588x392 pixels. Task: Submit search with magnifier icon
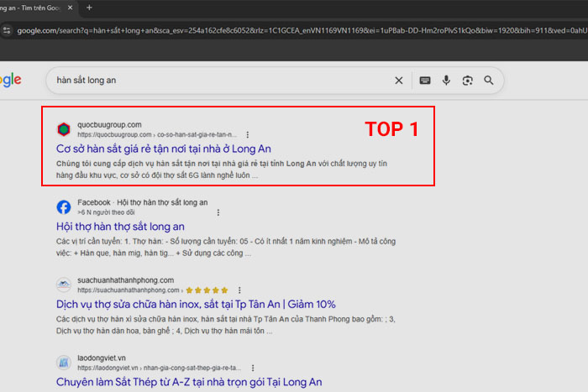point(488,81)
